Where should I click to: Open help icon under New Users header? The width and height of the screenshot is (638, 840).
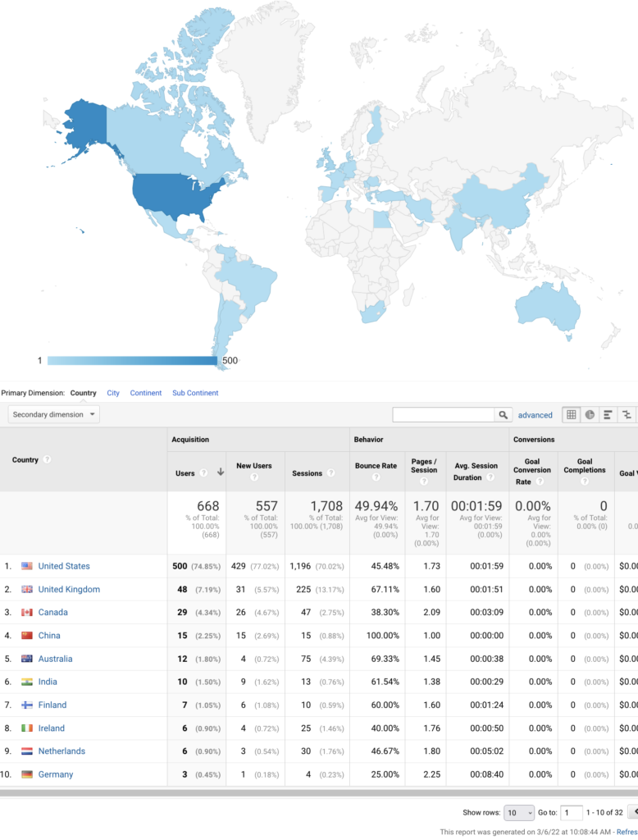[x=254, y=477]
